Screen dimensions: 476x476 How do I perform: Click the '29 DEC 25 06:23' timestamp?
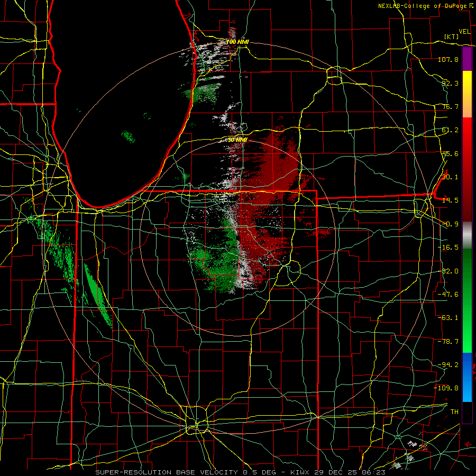[349, 472]
